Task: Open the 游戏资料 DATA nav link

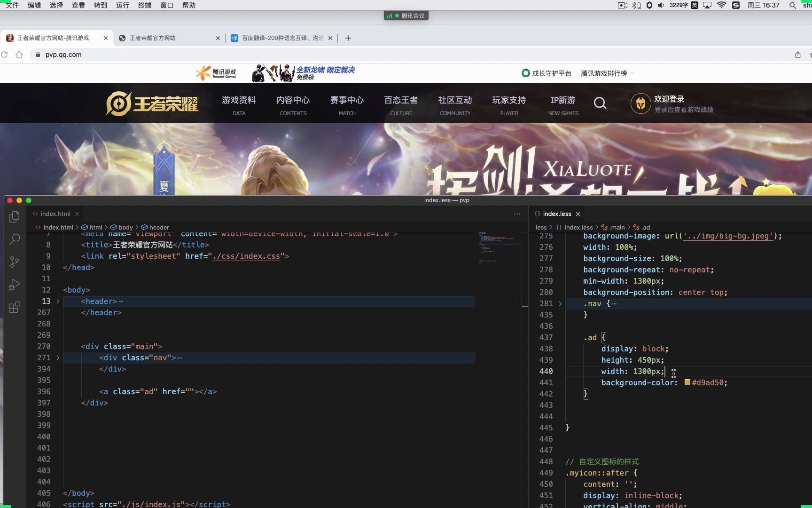Action: 239,106
